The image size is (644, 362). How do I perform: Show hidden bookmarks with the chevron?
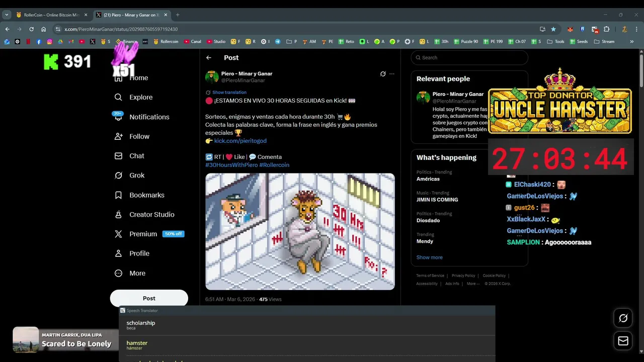[x=632, y=42]
